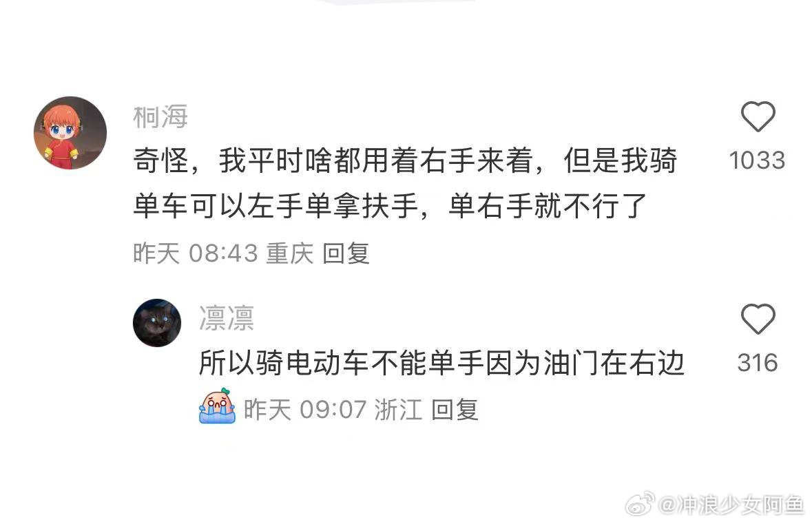This screenshot has height=524, width=812.
Task: Tap the heart beside 凛凛's reply
Action: pyautogui.click(x=758, y=319)
